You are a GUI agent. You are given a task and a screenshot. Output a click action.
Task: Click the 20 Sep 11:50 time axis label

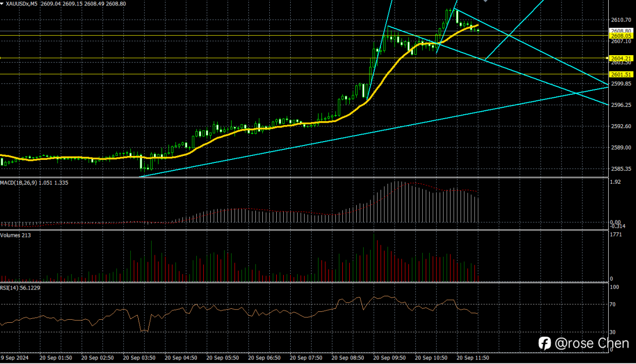[x=473, y=358]
